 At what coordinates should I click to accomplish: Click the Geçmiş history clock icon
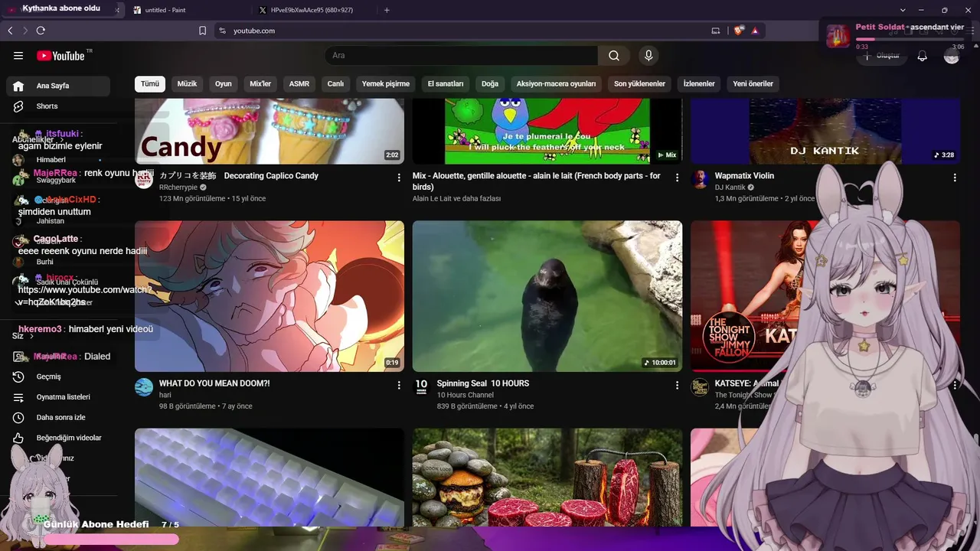tap(18, 377)
